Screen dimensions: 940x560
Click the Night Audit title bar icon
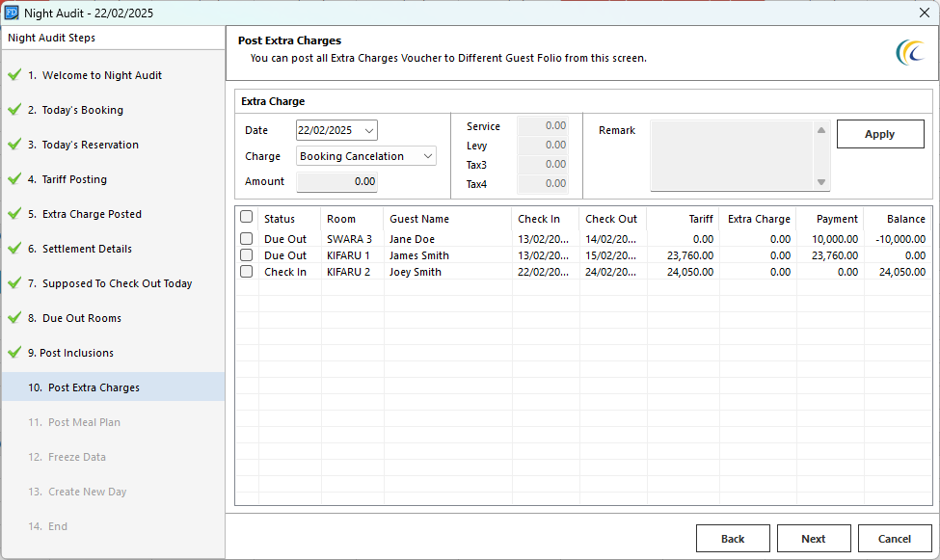pos(12,13)
